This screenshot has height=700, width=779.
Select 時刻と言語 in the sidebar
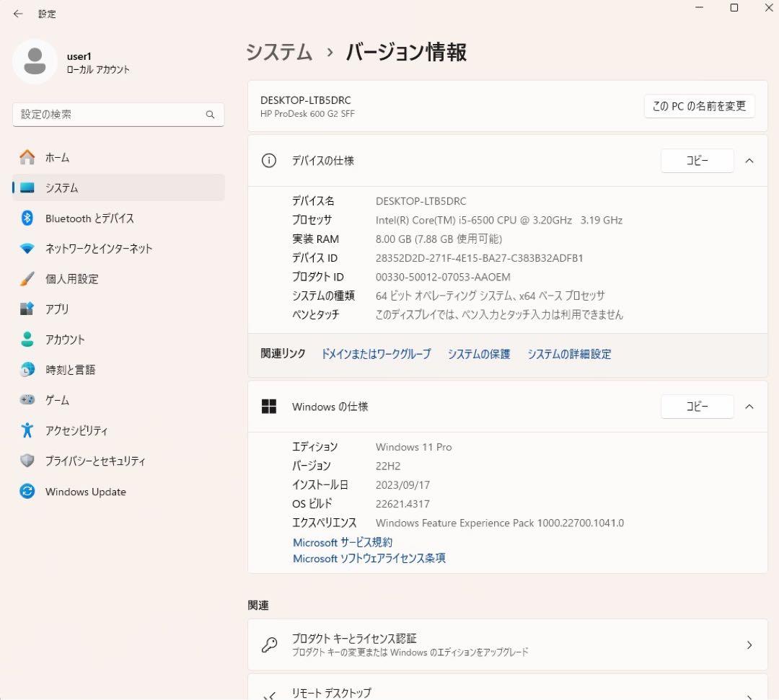coord(72,369)
